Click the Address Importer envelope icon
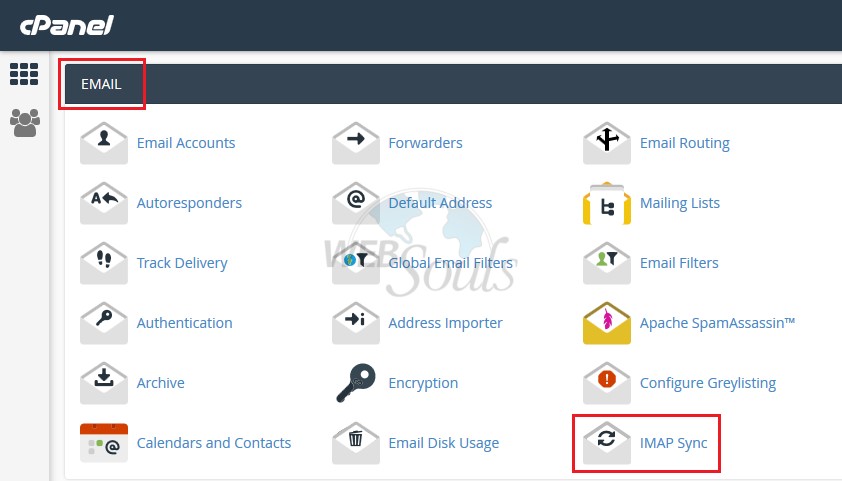 355,323
